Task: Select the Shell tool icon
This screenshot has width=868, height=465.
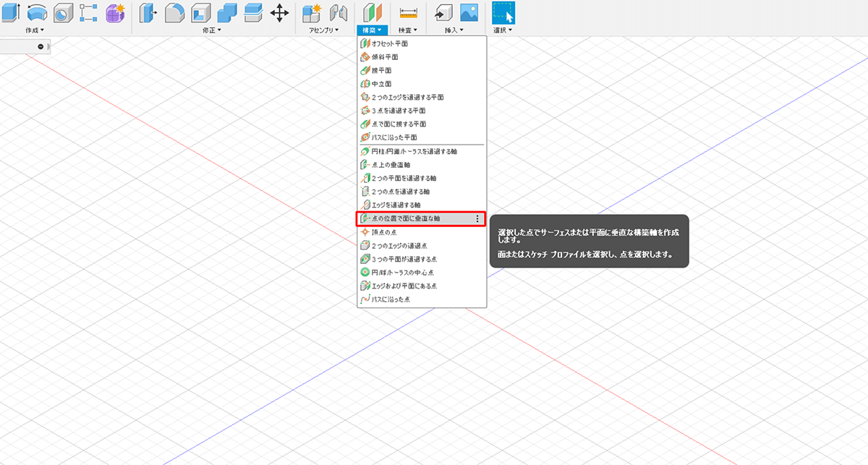Action: click(x=200, y=12)
